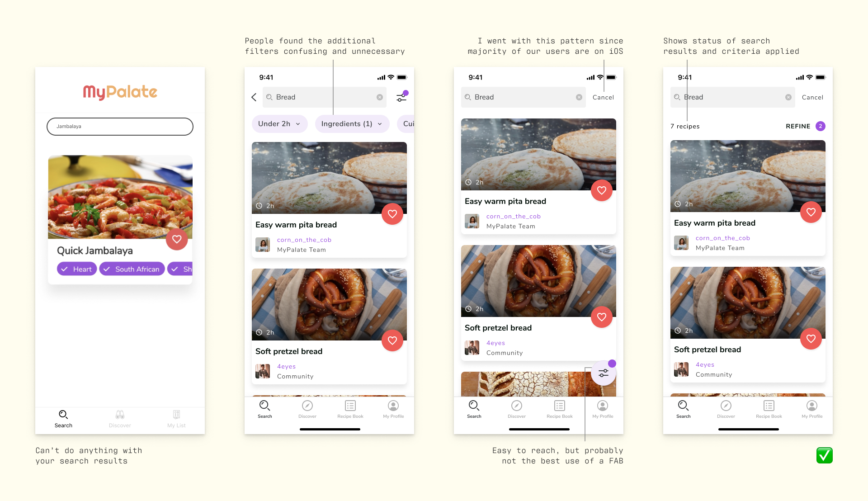Viewport: 868px width, 501px height.
Task: Toggle the Heart tag chip
Action: click(77, 269)
